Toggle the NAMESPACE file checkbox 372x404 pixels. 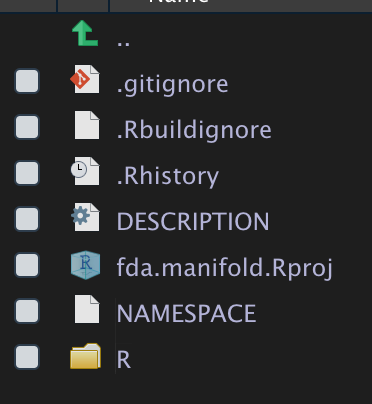[x=27, y=311]
